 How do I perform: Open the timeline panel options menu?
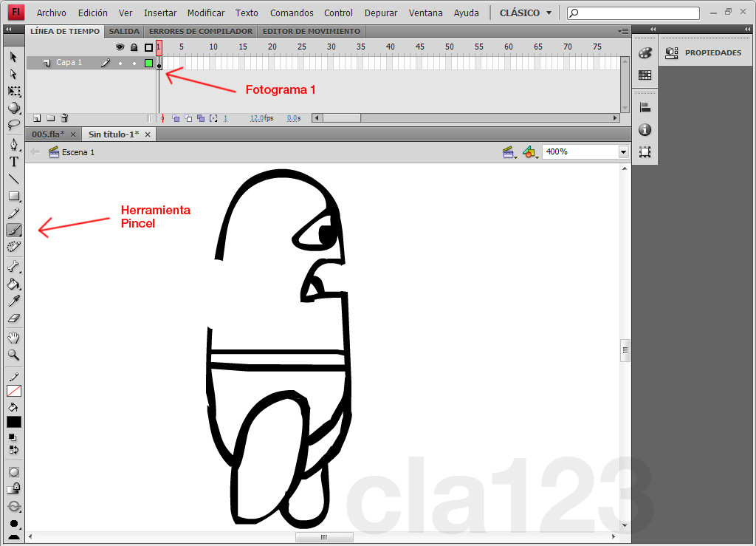pos(623,31)
